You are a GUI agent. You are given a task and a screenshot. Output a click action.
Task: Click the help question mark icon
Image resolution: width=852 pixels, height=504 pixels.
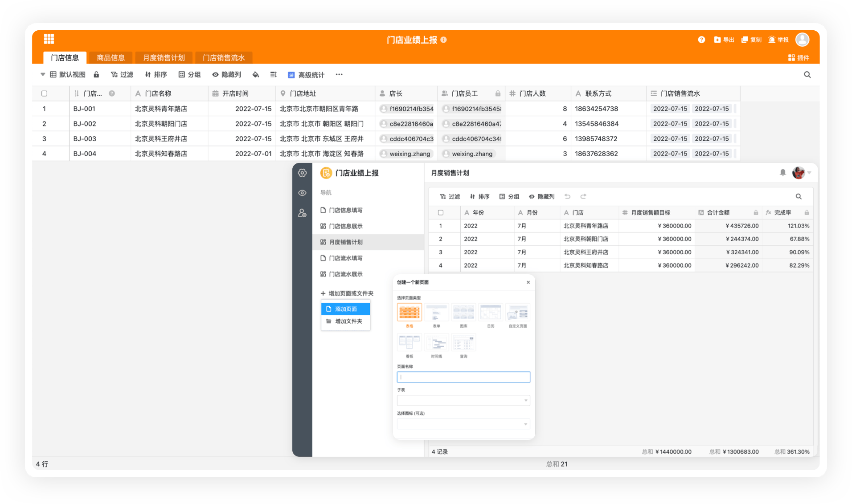coord(701,40)
